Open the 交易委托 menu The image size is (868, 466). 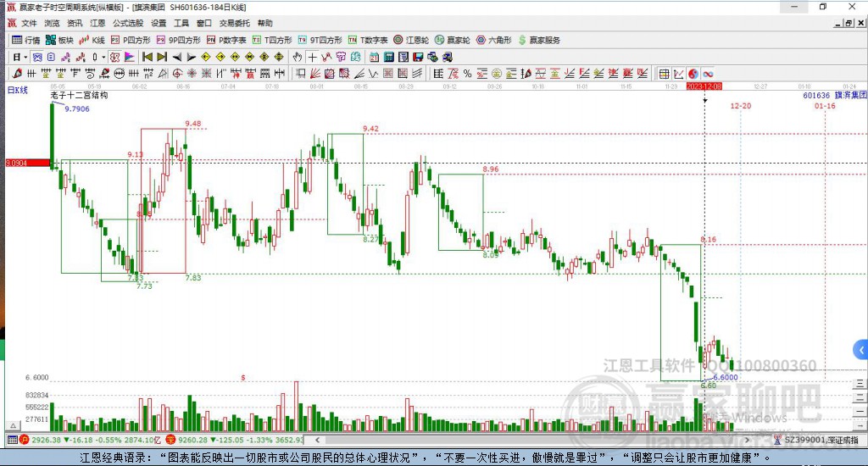coord(235,23)
